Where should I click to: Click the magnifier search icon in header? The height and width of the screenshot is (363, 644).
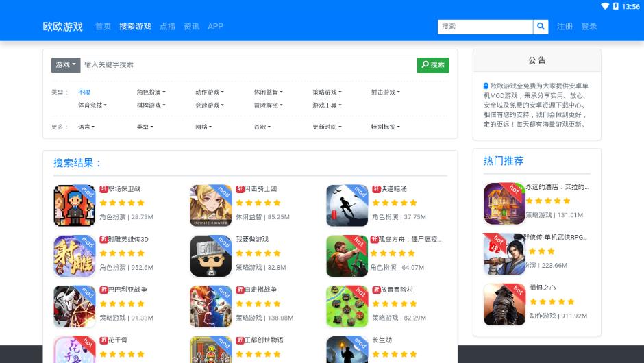click(x=541, y=27)
